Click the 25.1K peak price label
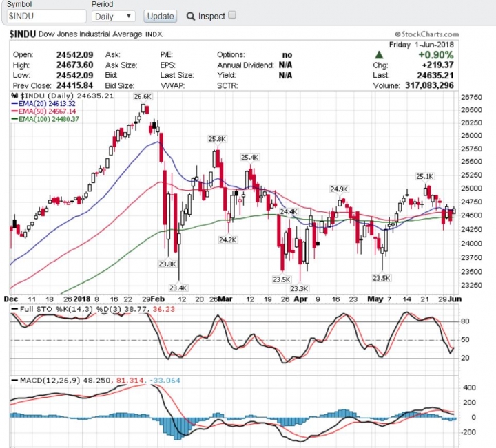This screenshot has height=448, width=496. (425, 176)
